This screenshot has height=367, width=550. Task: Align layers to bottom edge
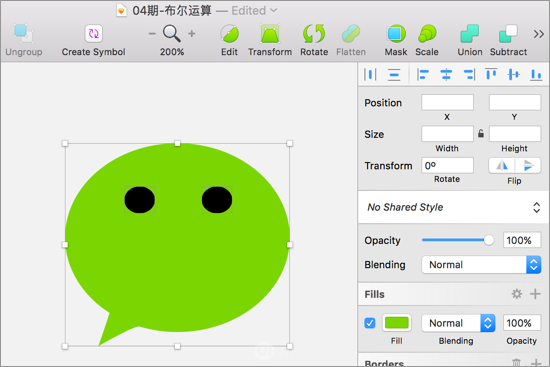(536, 74)
